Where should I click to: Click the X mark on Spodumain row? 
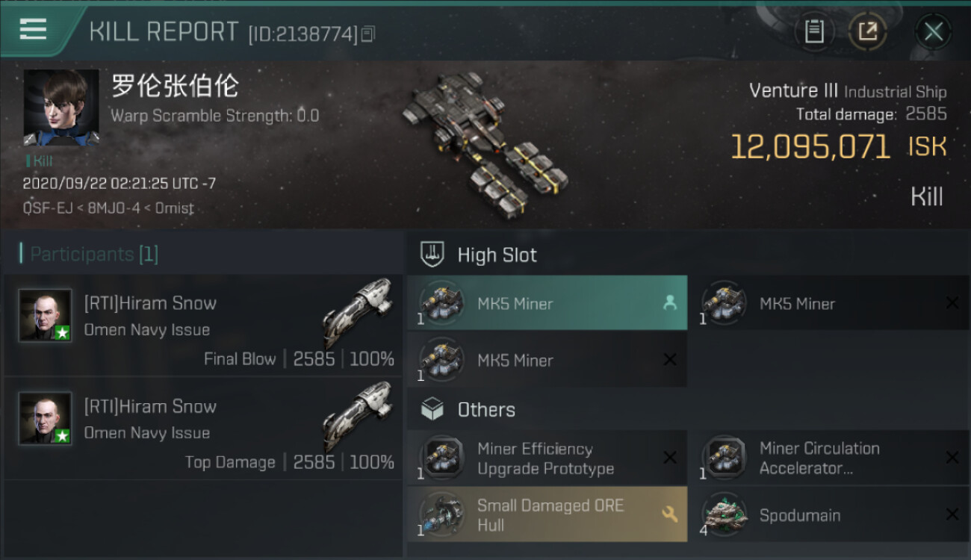[x=952, y=514]
